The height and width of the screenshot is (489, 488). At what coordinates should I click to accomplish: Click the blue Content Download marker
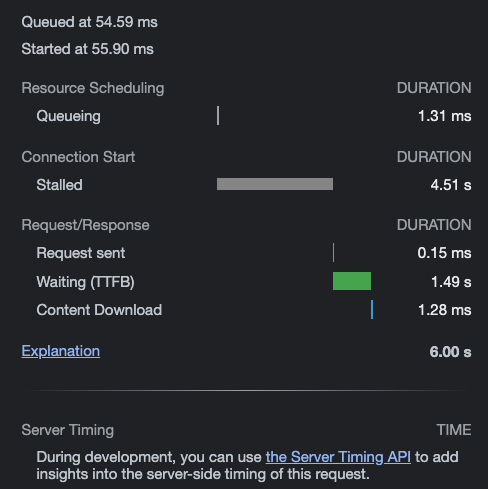(x=372, y=310)
